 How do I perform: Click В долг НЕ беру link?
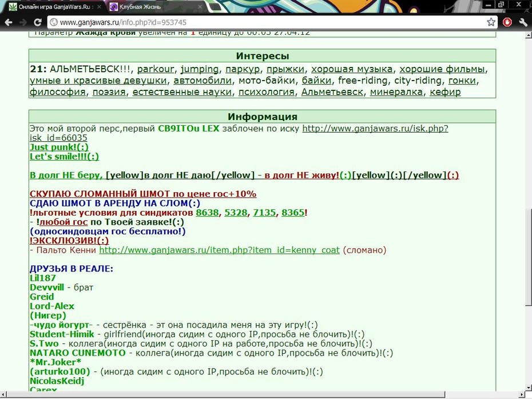coord(66,175)
